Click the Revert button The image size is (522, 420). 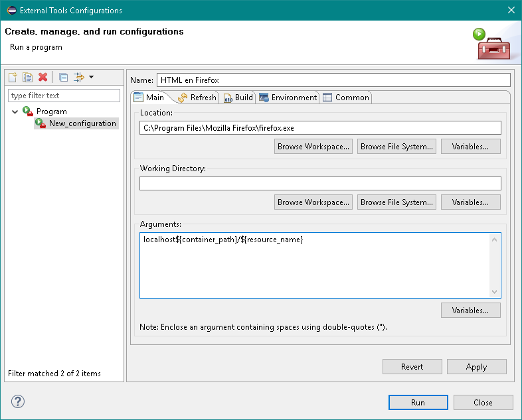[412, 367]
